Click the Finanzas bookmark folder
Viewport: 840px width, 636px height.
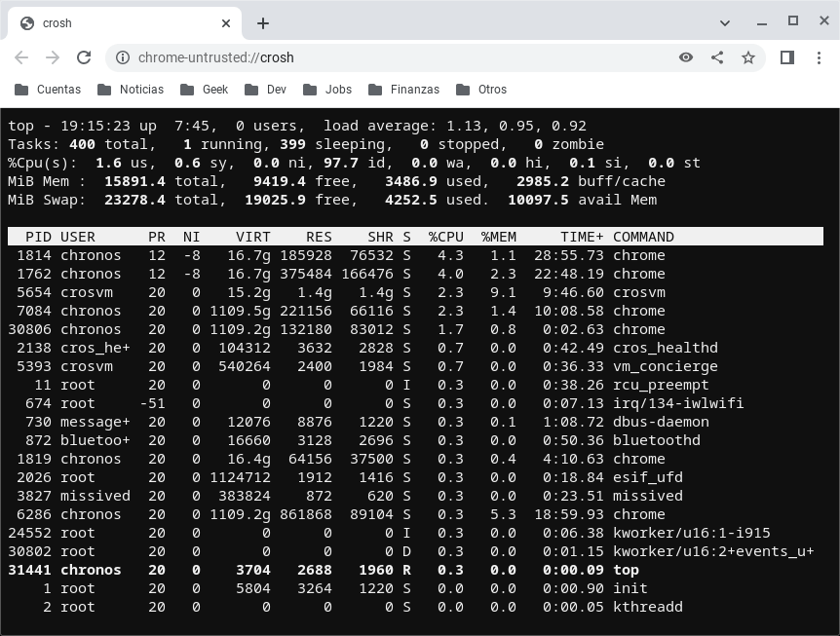click(404, 90)
